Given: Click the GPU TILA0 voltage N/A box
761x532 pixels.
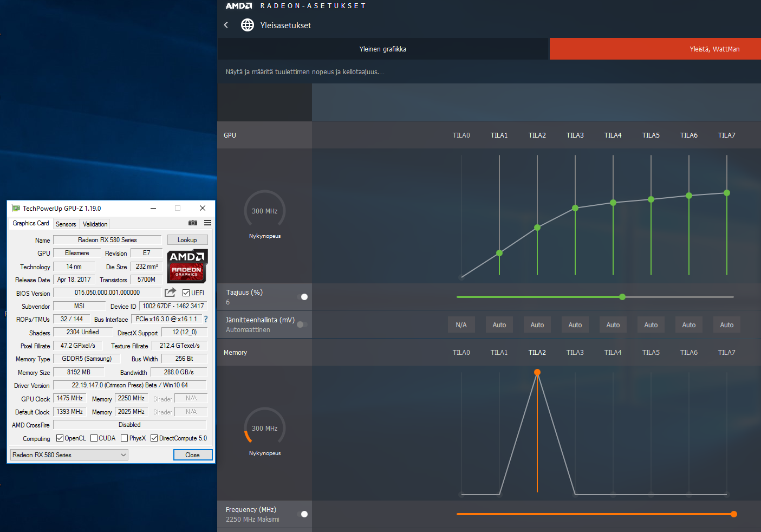Looking at the screenshot, I should [x=461, y=325].
